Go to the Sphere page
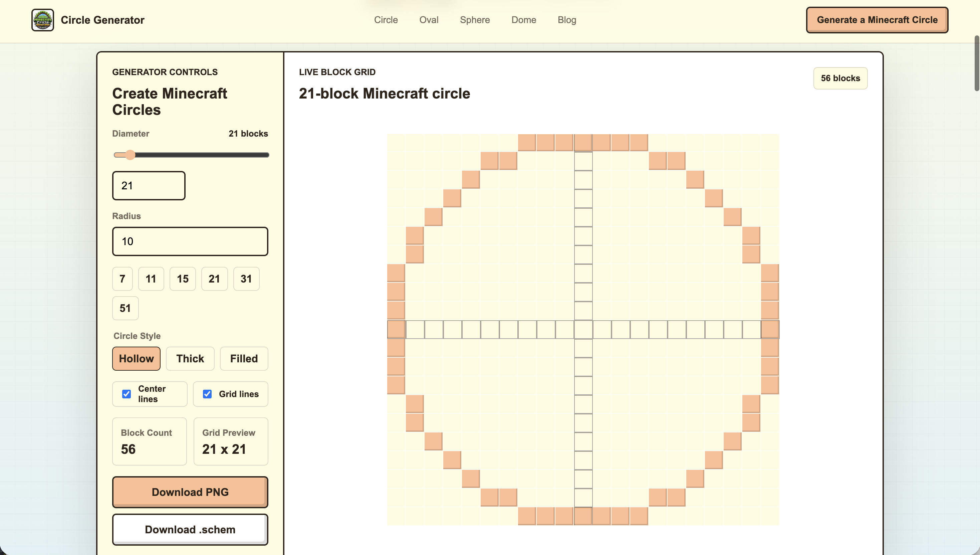The height and width of the screenshot is (555, 980). coord(475,20)
